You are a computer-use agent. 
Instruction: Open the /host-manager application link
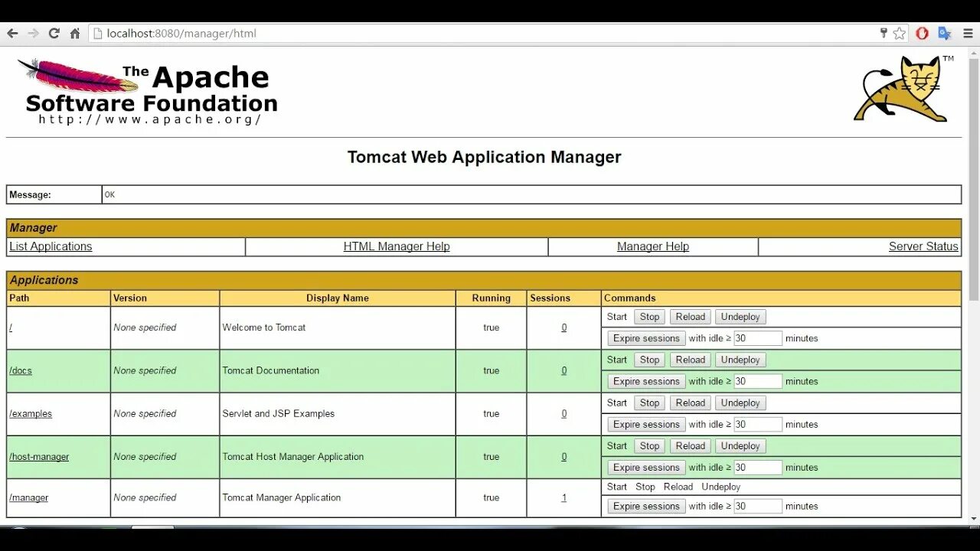click(x=39, y=456)
